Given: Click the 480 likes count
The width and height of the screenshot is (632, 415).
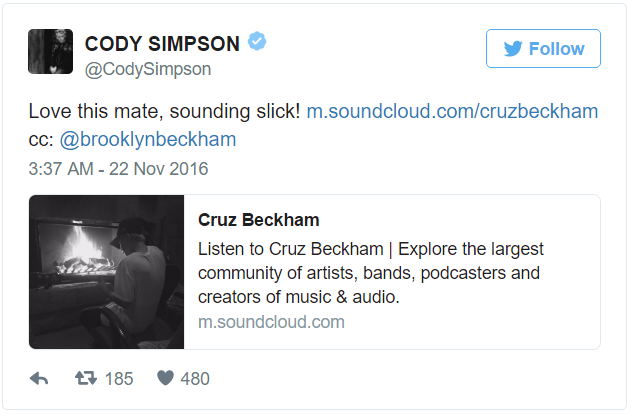Looking at the screenshot, I should click(195, 379).
